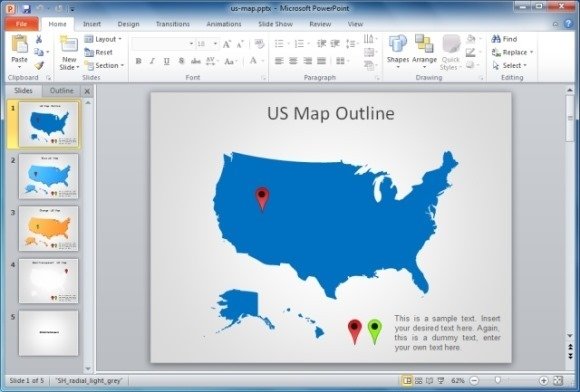Open the Arrange menu
The height and width of the screenshot is (392, 580).
tap(424, 51)
